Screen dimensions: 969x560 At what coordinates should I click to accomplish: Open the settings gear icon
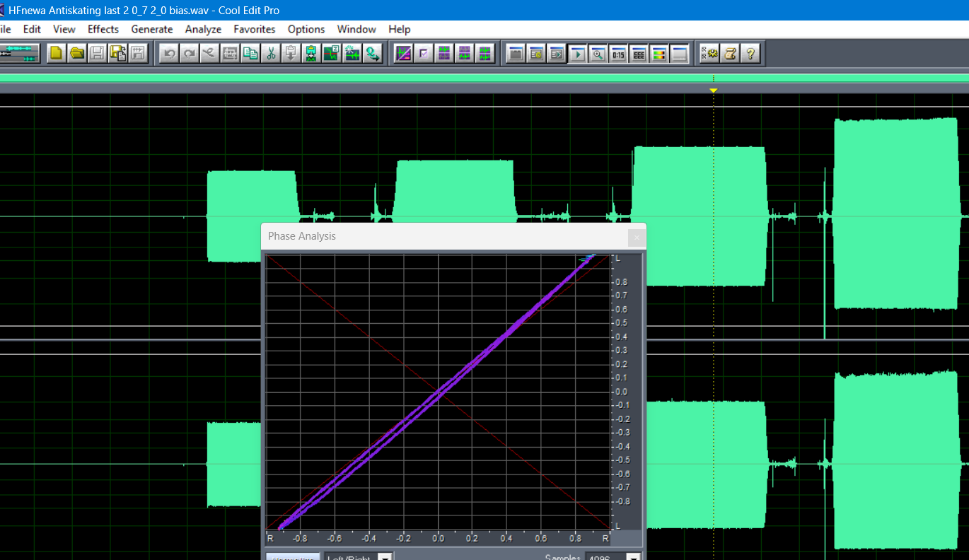(x=710, y=53)
